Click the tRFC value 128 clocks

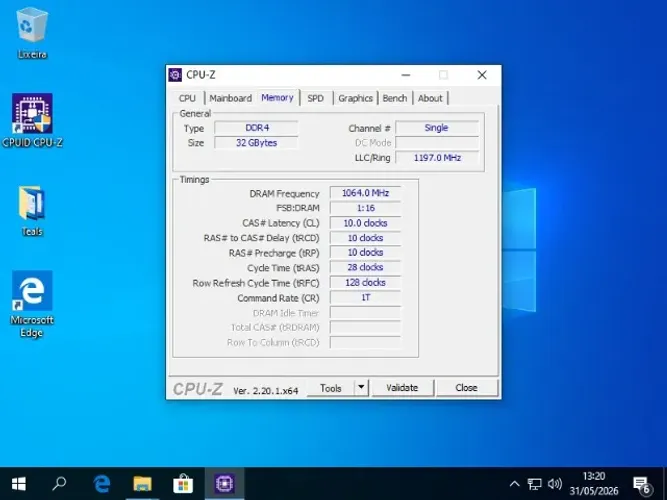[365, 283]
